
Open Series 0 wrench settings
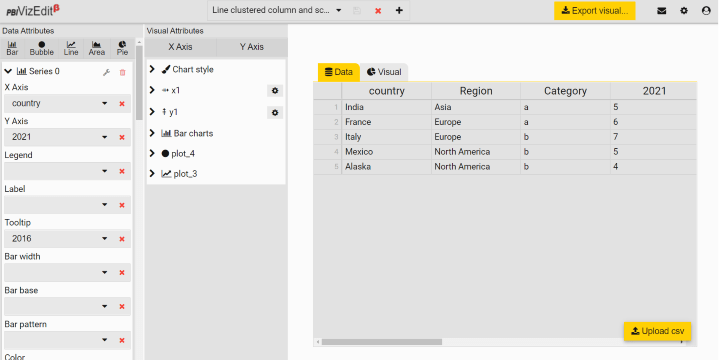point(106,72)
